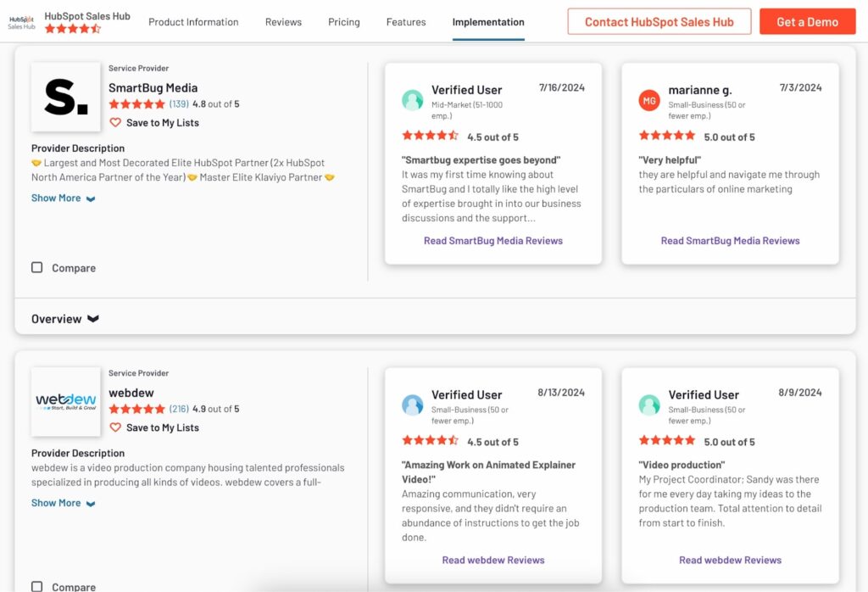The image size is (868, 592).
Task: Tick the Compare checkbox for SmartBug Media
Action: point(37,267)
